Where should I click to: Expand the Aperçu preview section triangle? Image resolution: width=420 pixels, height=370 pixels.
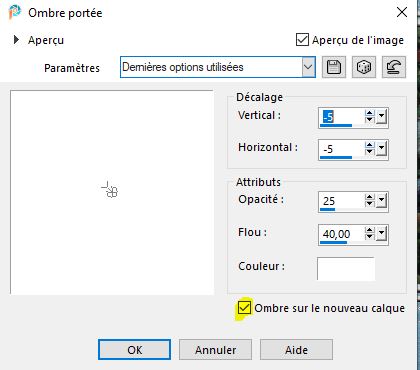click(16, 40)
